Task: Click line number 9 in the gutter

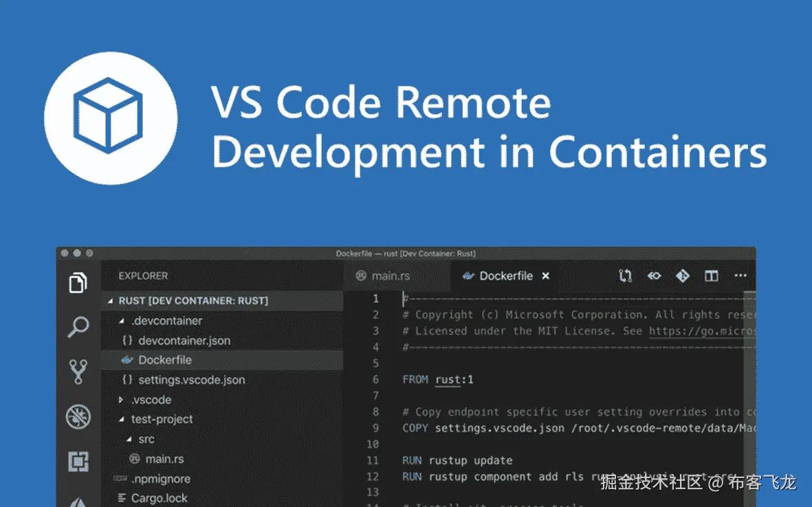Action: click(375, 428)
